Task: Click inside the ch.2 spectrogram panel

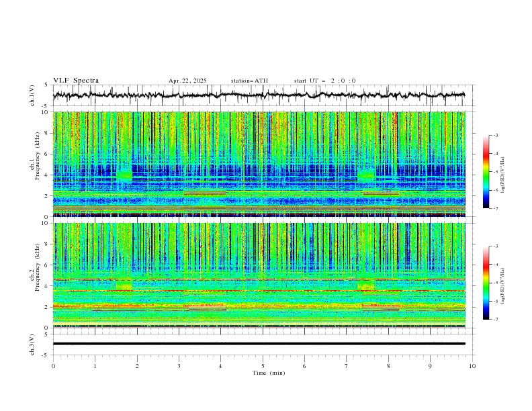Action: coord(259,275)
